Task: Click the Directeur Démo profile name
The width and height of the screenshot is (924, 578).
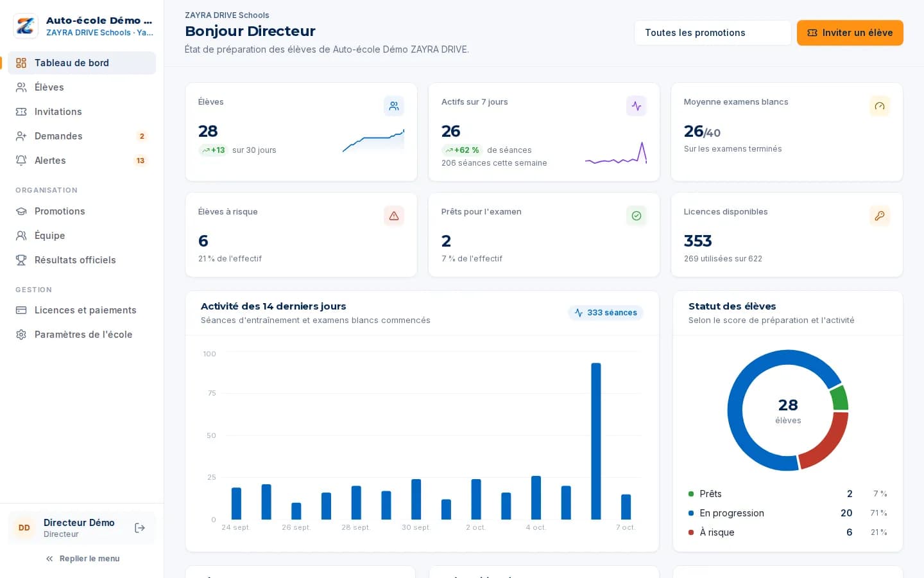Action: pos(79,523)
